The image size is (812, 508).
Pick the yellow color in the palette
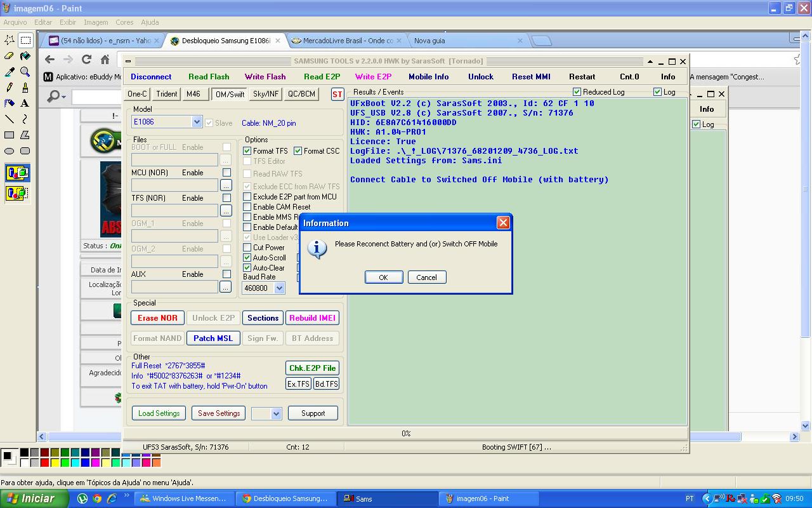55,463
